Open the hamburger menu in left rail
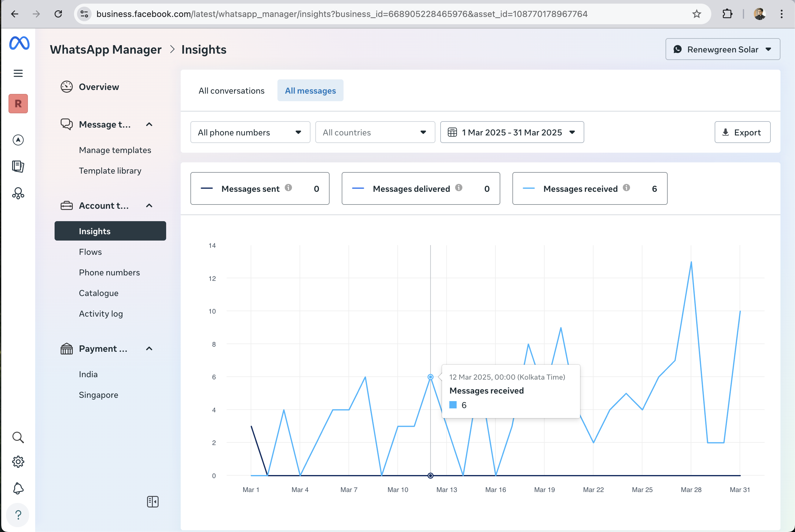Viewport: 795px width, 532px height. 18,73
